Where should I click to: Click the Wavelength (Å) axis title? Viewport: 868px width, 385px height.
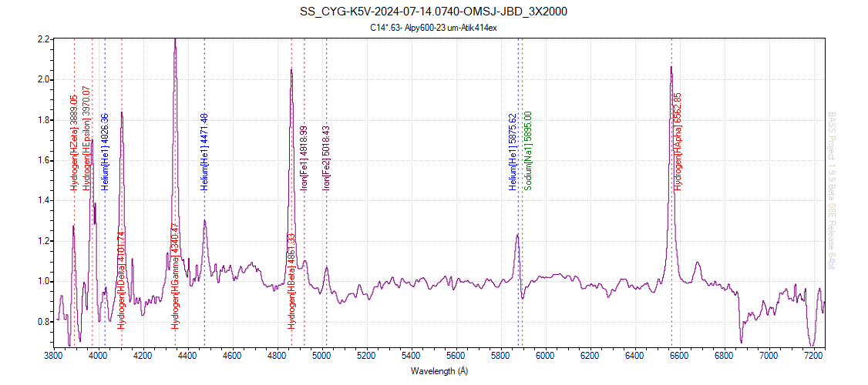coord(436,372)
